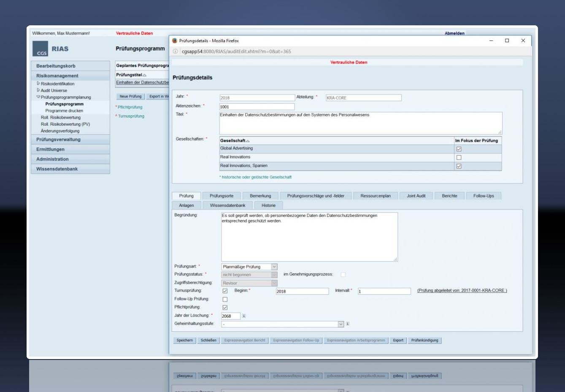Click the Expressnavigation Bericht button
Screen dimensions: 565x392
pos(245,341)
